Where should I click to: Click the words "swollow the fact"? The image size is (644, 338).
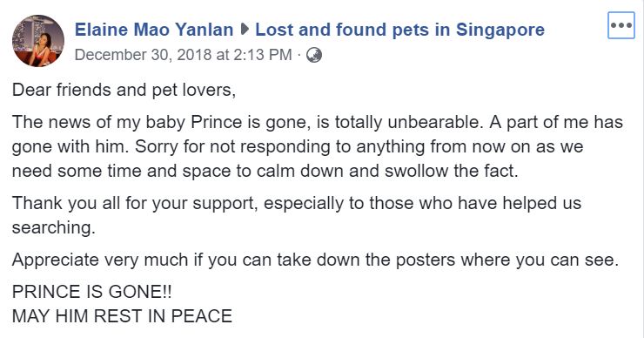point(452,171)
